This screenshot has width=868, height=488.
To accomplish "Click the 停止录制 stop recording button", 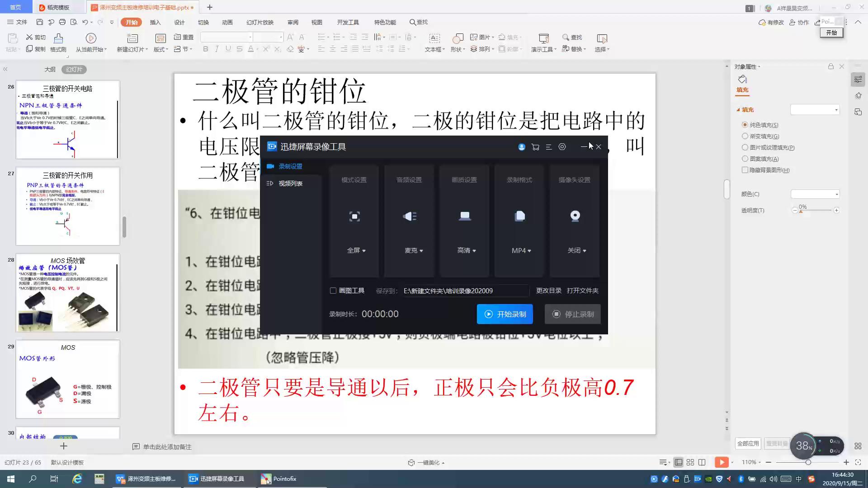I will pyautogui.click(x=572, y=314).
